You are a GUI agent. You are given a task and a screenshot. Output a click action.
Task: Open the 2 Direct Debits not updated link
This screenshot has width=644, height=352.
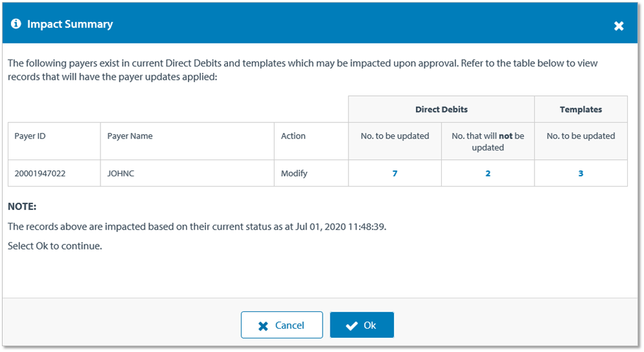(488, 174)
